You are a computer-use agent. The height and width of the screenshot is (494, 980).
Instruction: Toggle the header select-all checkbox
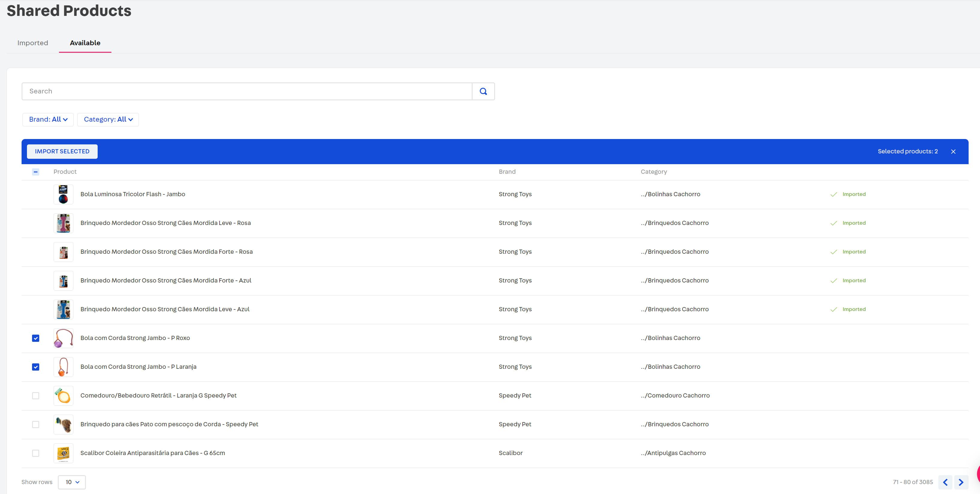(36, 172)
